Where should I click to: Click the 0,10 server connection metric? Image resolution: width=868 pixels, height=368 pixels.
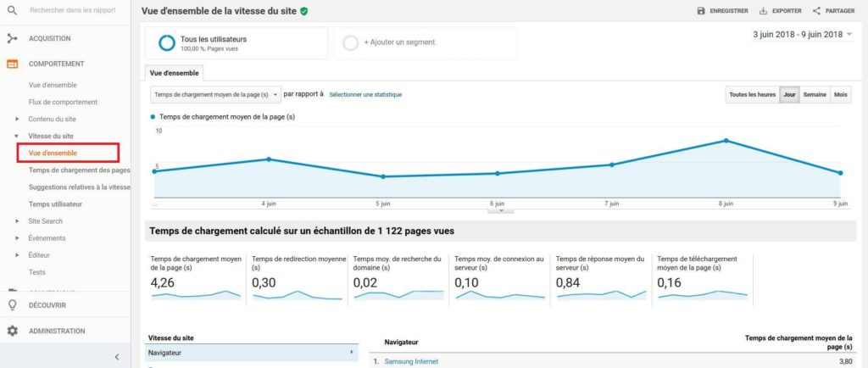467,282
